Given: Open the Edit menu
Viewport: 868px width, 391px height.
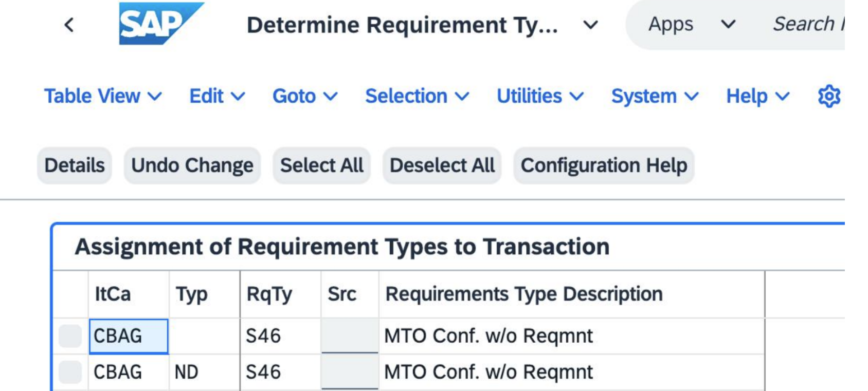Looking at the screenshot, I should (217, 96).
